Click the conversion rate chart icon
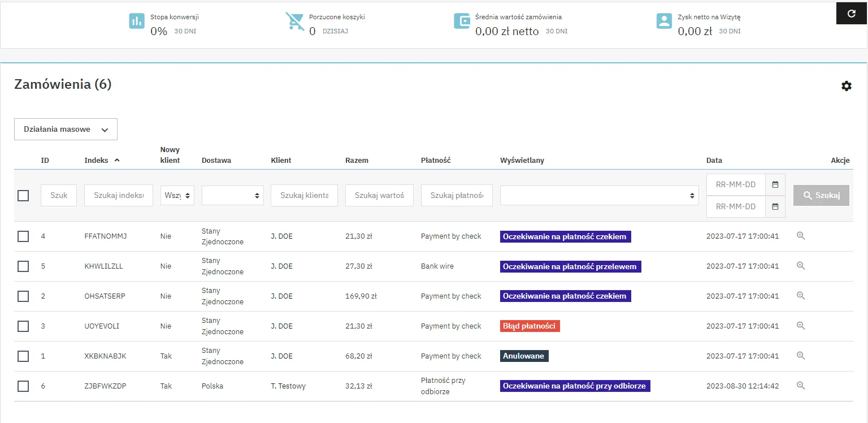 pyautogui.click(x=137, y=21)
